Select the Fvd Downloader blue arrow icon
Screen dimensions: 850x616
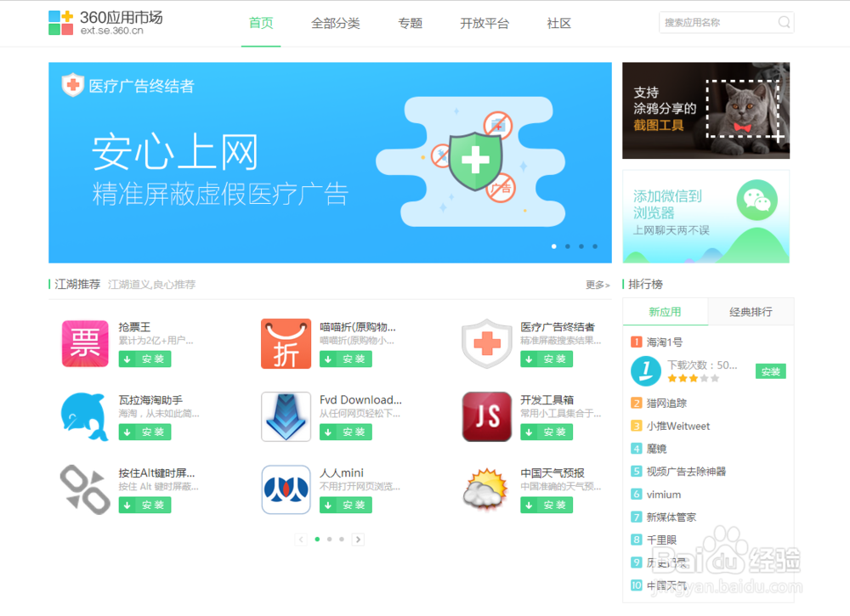coord(286,417)
